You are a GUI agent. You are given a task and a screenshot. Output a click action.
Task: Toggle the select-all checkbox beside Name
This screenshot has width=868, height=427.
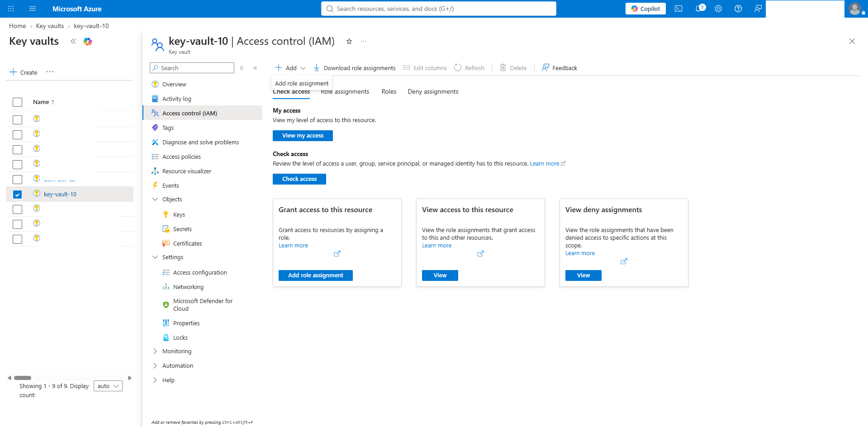click(17, 102)
